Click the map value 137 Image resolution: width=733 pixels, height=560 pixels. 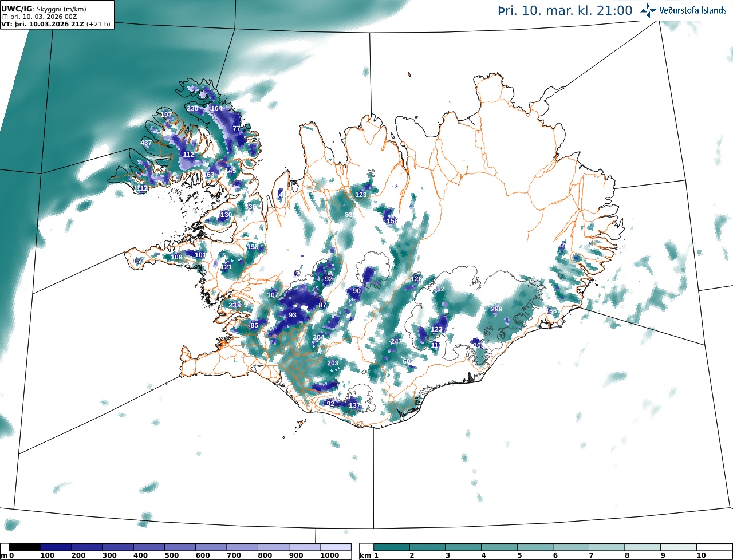tap(354, 405)
